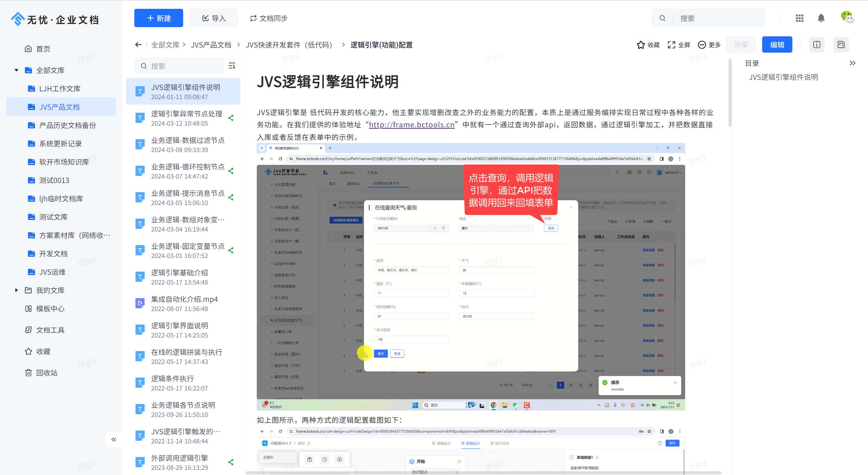868x475 pixels.
Task: Collapse the 目录 panel with double chevron
Action: tap(852, 63)
